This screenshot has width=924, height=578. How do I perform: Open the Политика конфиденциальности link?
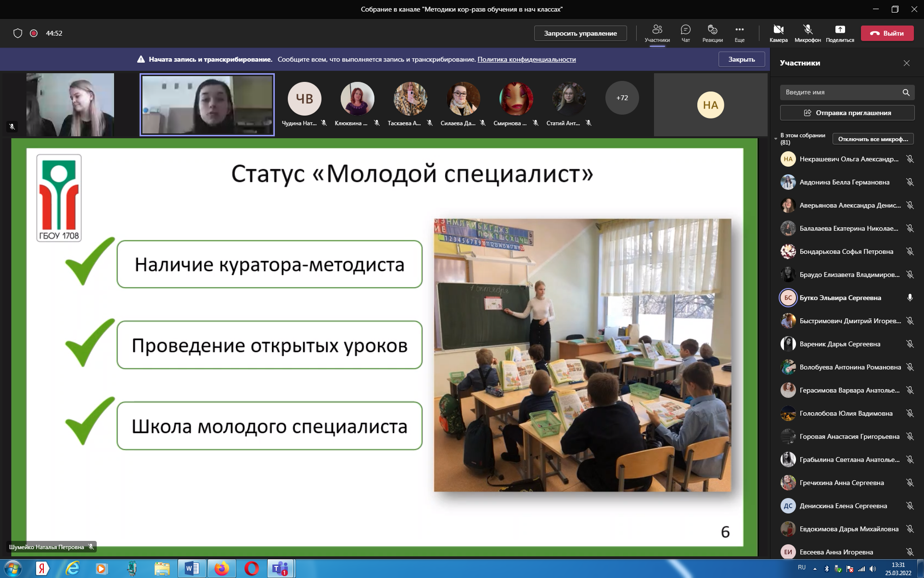[x=526, y=59]
